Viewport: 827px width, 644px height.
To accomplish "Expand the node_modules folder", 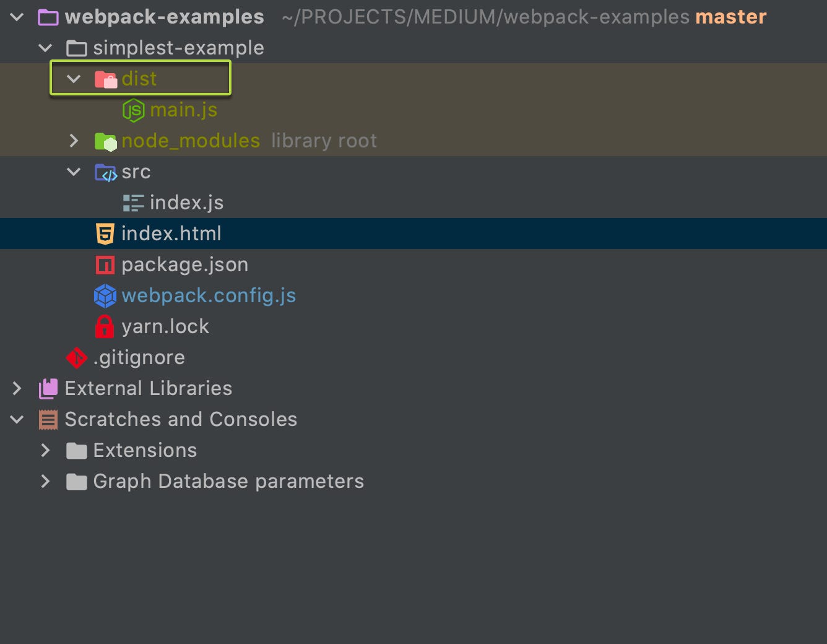I will click(74, 141).
